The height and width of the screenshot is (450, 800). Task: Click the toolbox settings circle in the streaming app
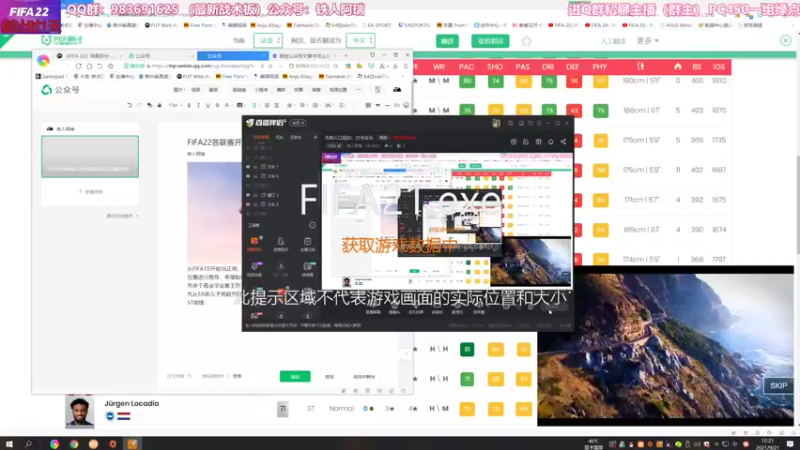[312, 225]
